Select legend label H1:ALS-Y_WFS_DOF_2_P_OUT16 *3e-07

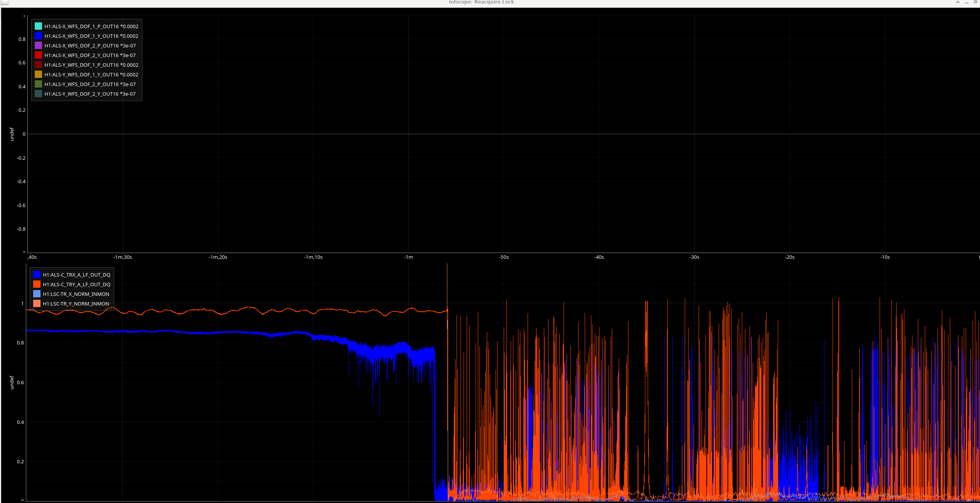(90, 84)
